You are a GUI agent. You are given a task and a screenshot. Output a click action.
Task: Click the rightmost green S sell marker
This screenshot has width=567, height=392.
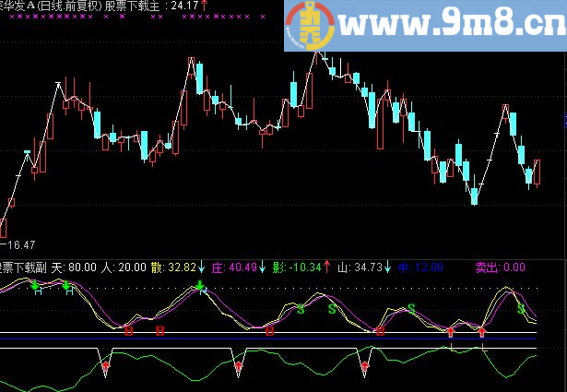click(x=521, y=309)
